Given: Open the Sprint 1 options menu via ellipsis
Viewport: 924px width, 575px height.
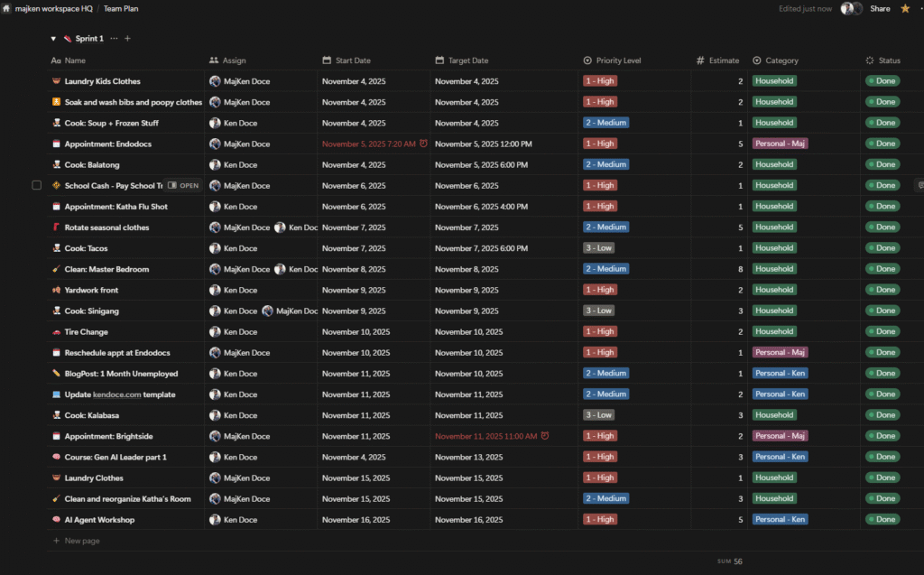Looking at the screenshot, I should coord(115,38).
